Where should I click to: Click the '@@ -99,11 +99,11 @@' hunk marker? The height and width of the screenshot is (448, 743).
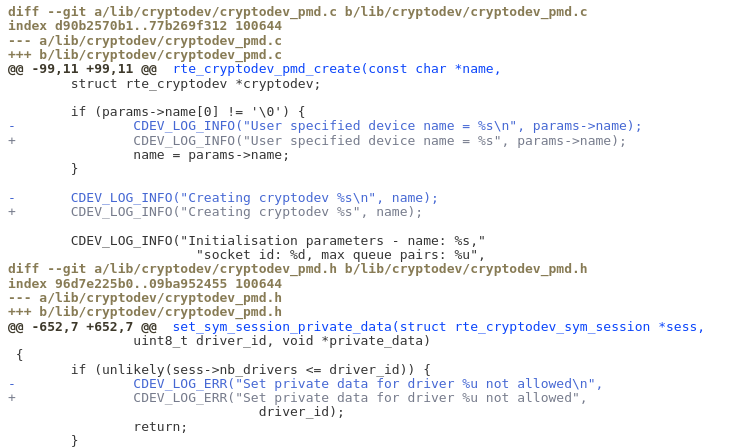click(x=82, y=69)
